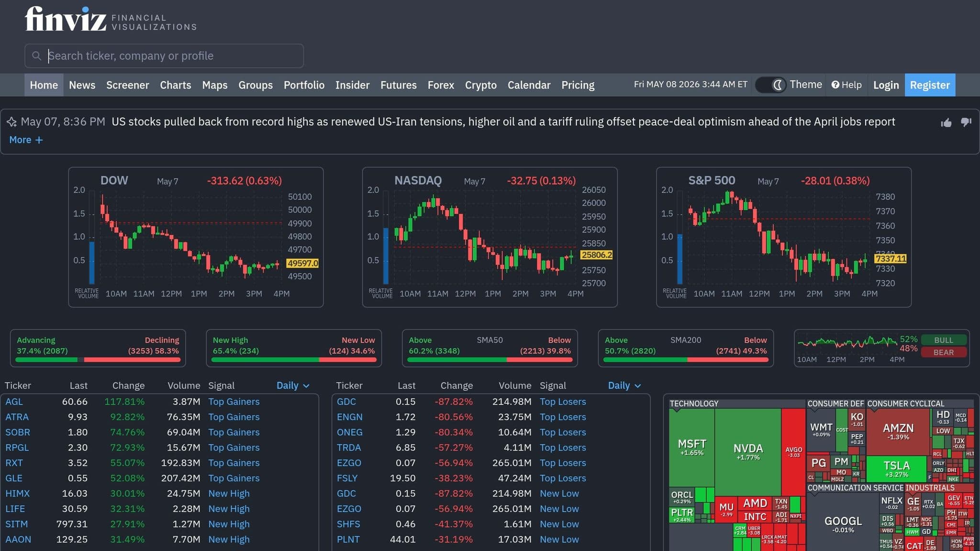Click the search magnifier icon
The height and width of the screenshot is (551, 980).
pos(36,56)
